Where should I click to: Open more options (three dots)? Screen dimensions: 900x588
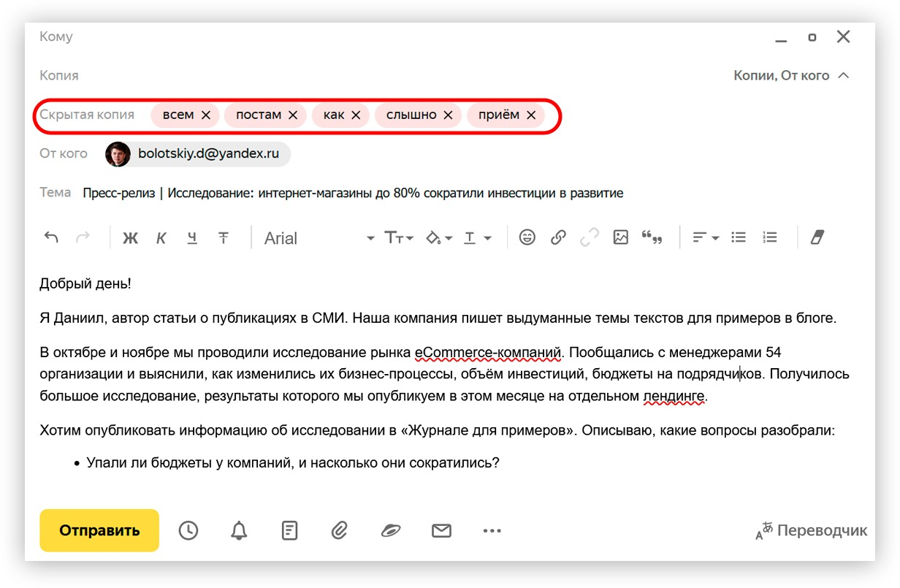[x=492, y=531]
